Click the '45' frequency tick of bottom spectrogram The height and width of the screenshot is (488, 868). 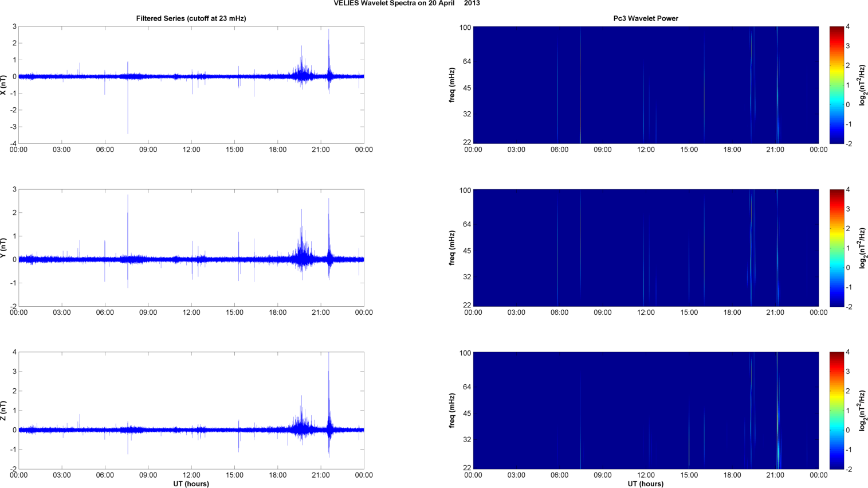click(x=467, y=413)
